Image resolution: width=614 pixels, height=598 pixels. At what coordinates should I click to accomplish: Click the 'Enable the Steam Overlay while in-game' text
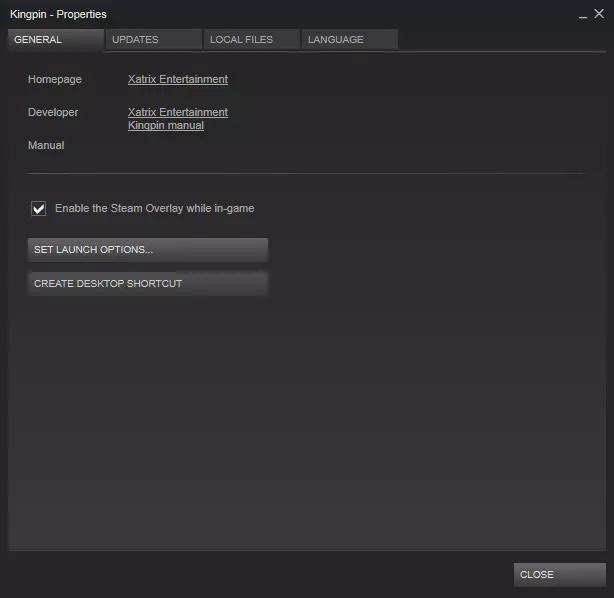(x=155, y=208)
